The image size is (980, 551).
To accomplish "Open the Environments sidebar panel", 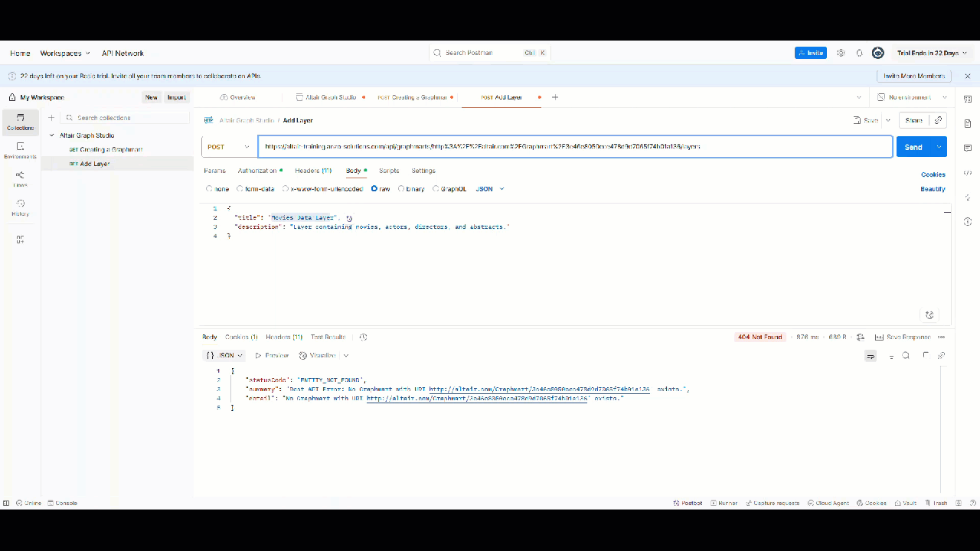I will coord(21,151).
